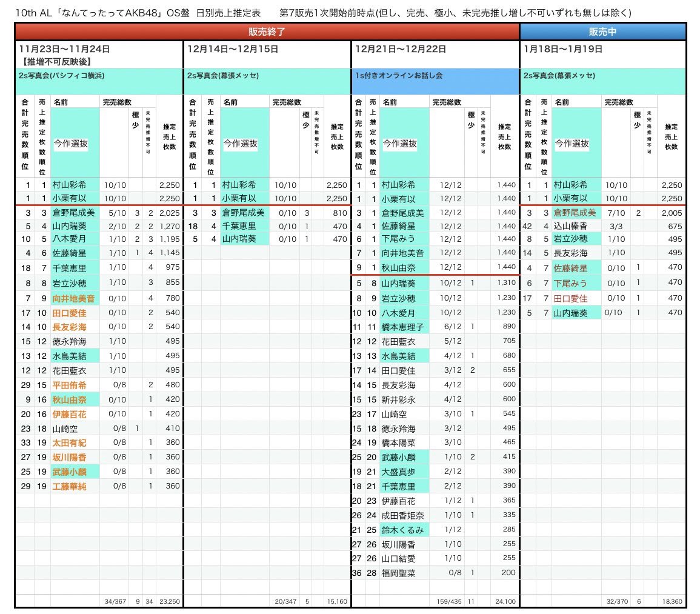Click the estimated sales value 810
700x614 pixels.
[x=340, y=213]
